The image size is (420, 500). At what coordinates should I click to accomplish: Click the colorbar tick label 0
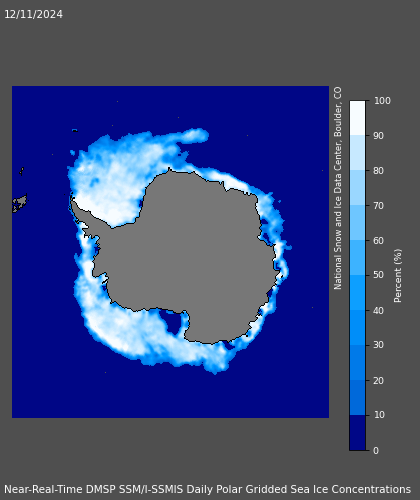376,451
